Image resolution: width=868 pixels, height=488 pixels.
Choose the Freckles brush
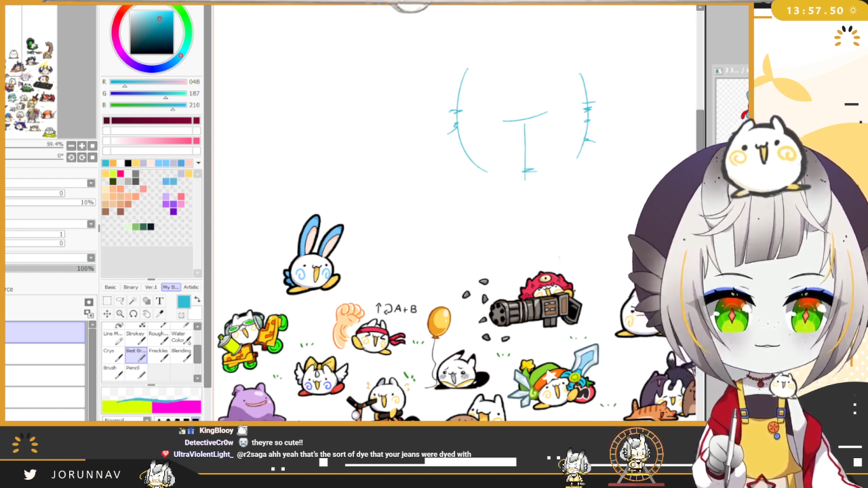click(158, 354)
